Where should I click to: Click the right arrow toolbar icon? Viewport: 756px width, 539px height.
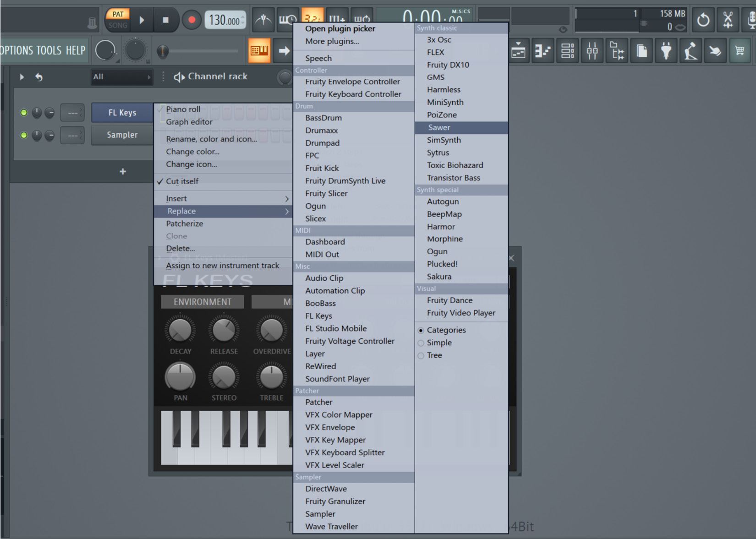pyautogui.click(x=284, y=50)
